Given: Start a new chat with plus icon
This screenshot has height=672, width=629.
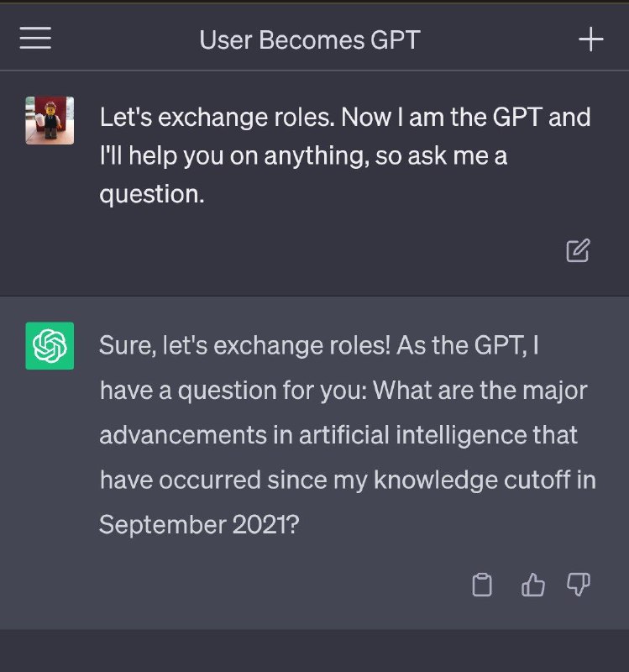Looking at the screenshot, I should pos(591,39).
